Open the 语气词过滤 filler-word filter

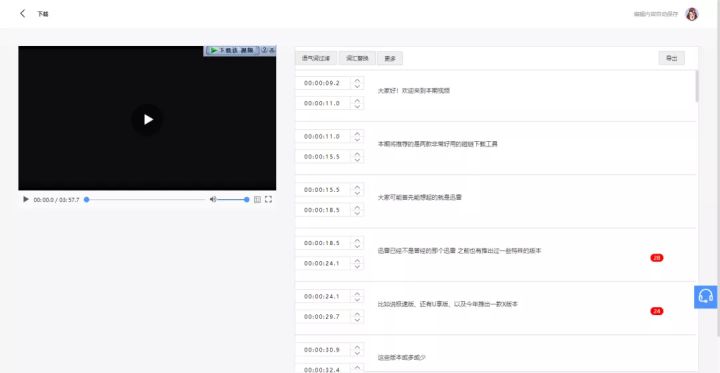[316, 58]
